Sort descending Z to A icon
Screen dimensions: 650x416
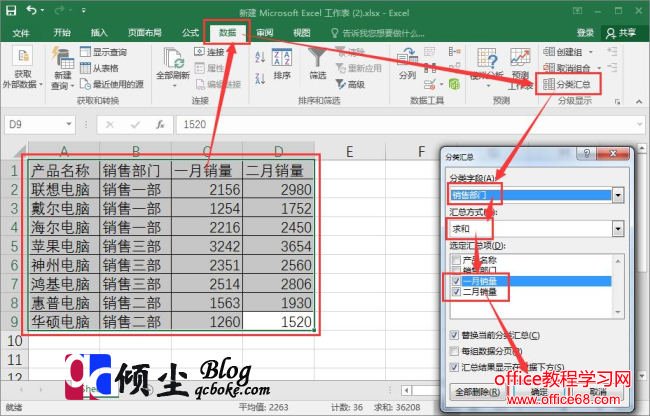260,78
